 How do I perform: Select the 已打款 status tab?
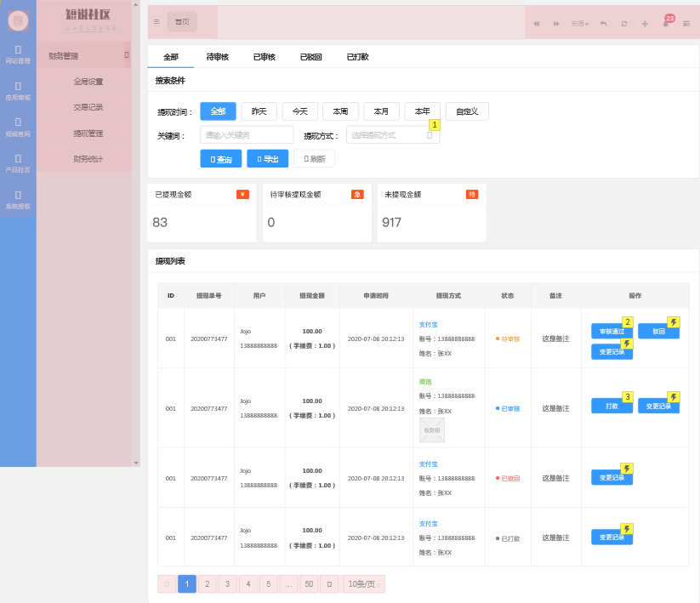pos(358,57)
